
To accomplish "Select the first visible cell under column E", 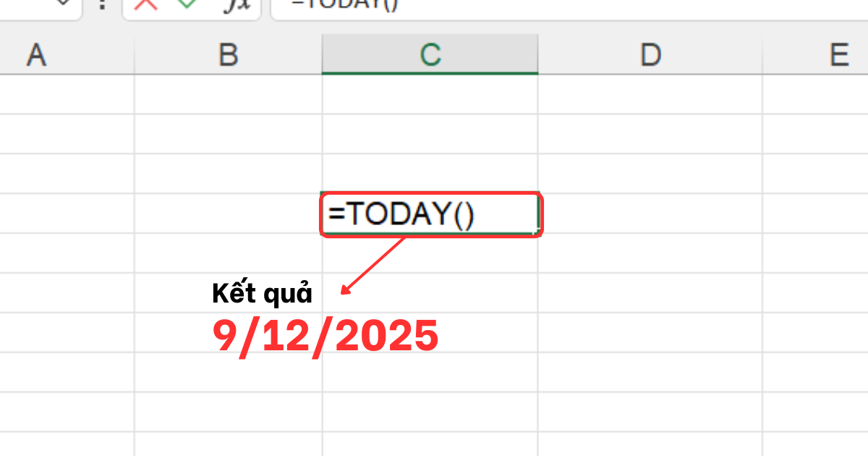I will click(815, 94).
